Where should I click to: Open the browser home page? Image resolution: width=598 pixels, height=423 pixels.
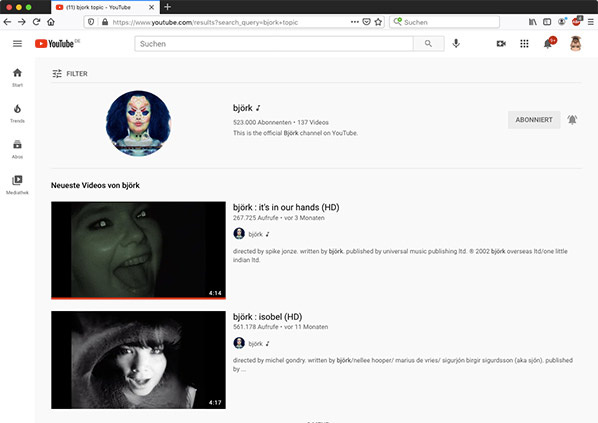(x=51, y=22)
